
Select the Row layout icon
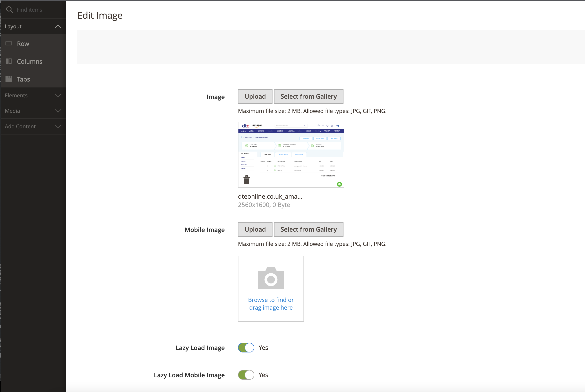click(9, 44)
